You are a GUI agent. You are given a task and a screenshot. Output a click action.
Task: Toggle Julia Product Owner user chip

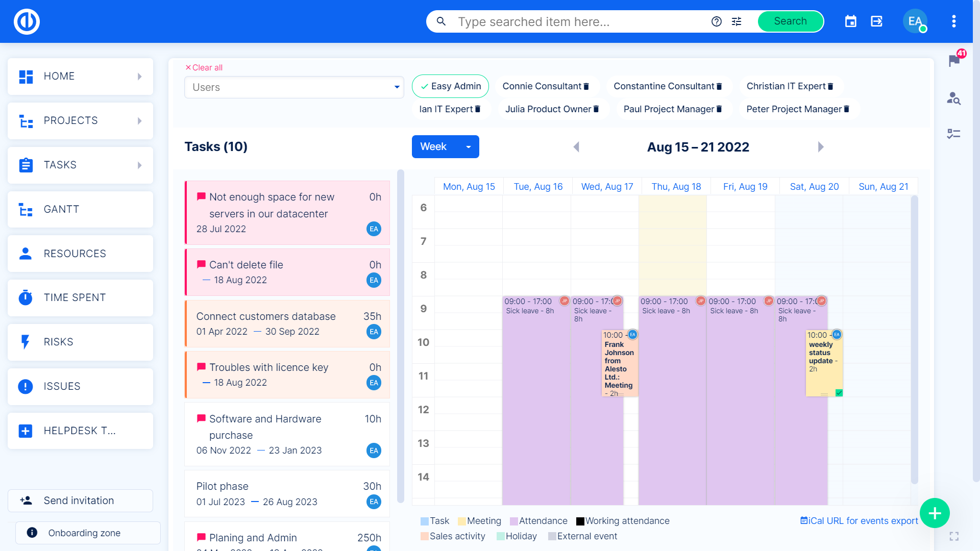(x=548, y=109)
